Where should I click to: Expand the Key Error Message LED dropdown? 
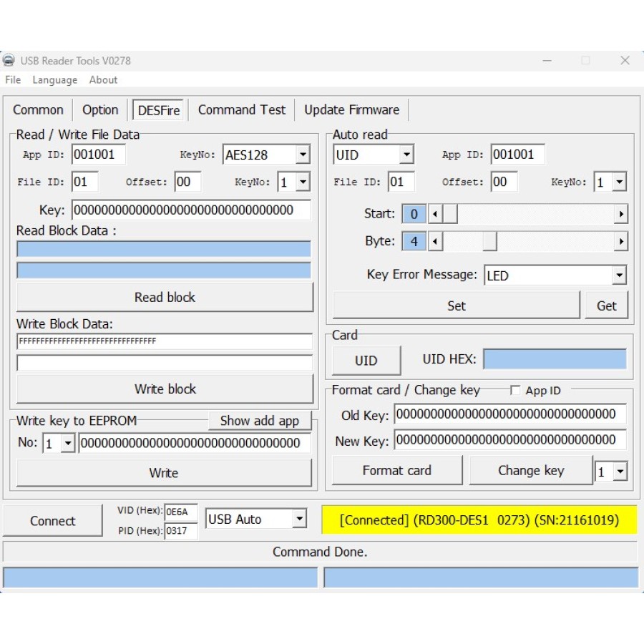tap(619, 275)
